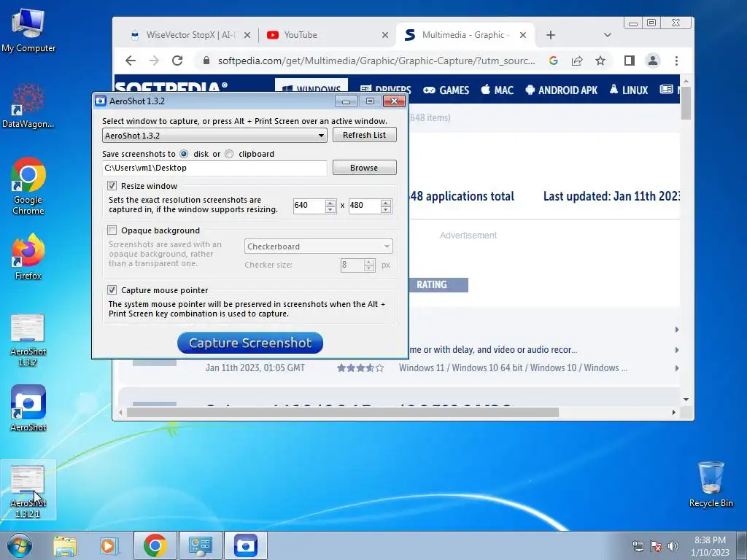Uncheck the Resize window checkbox
The width and height of the screenshot is (747, 560).
(112, 186)
